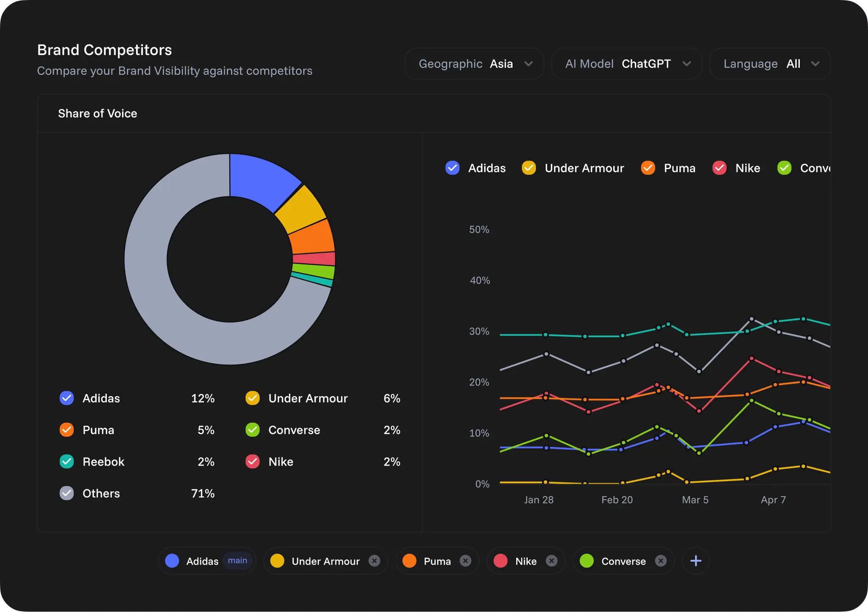Click the red Nike chip color dot
Image resolution: width=868 pixels, height=612 pixels.
click(x=501, y=561)
